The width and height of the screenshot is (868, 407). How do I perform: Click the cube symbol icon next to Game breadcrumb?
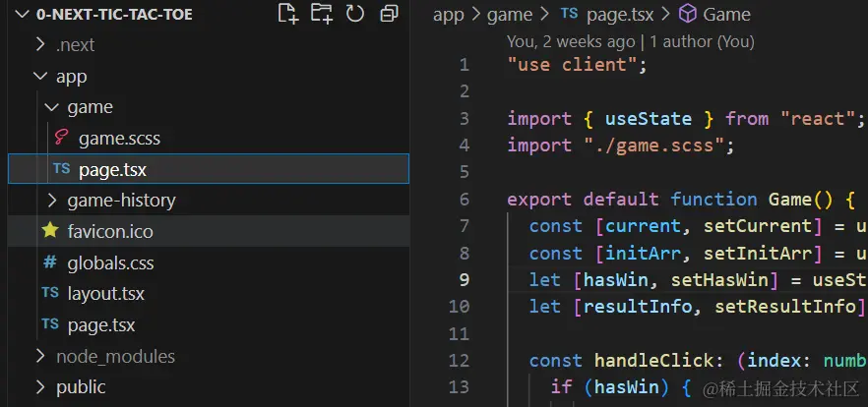[688, 14]
